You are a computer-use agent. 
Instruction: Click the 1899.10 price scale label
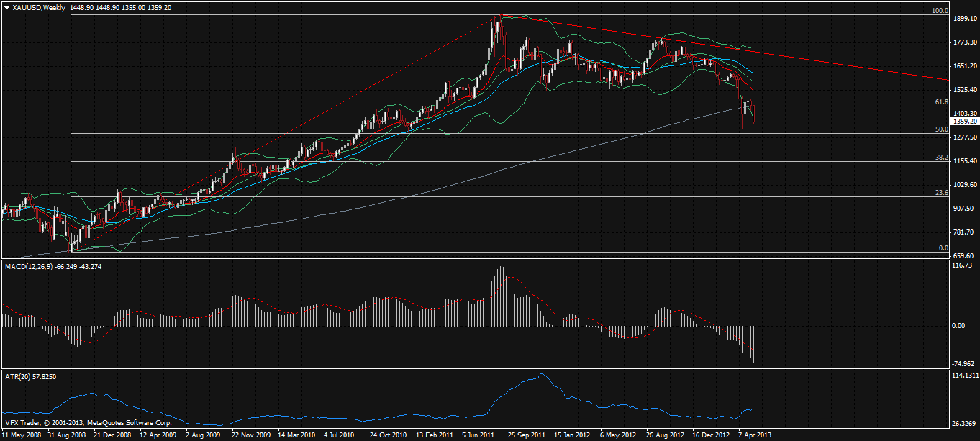click(963, 19)
